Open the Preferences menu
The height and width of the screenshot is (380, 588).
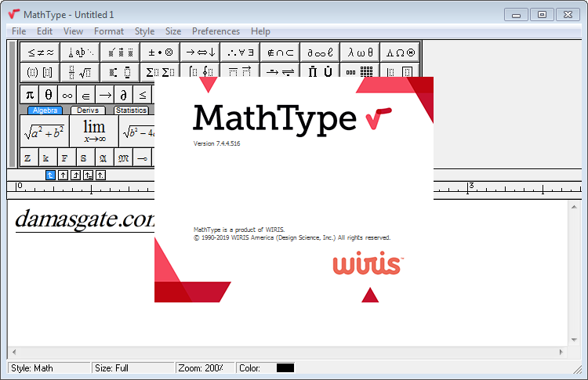click(216, 31)
